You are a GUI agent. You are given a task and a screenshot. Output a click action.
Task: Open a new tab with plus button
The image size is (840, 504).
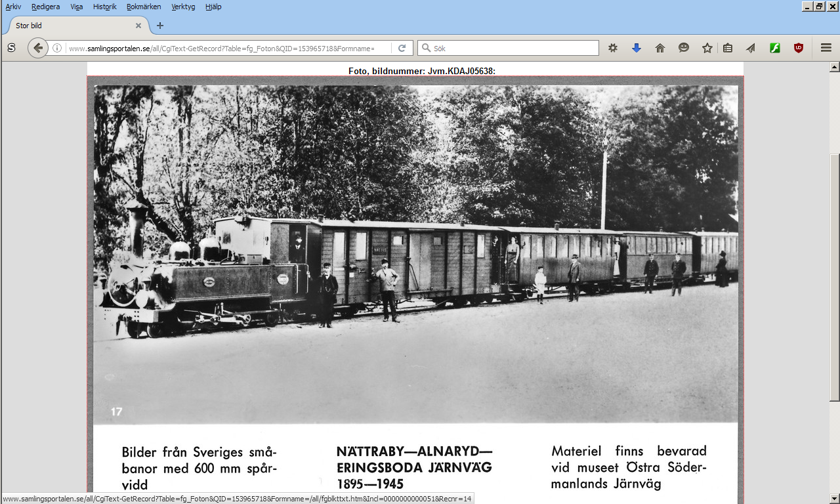tap(159, 26)
